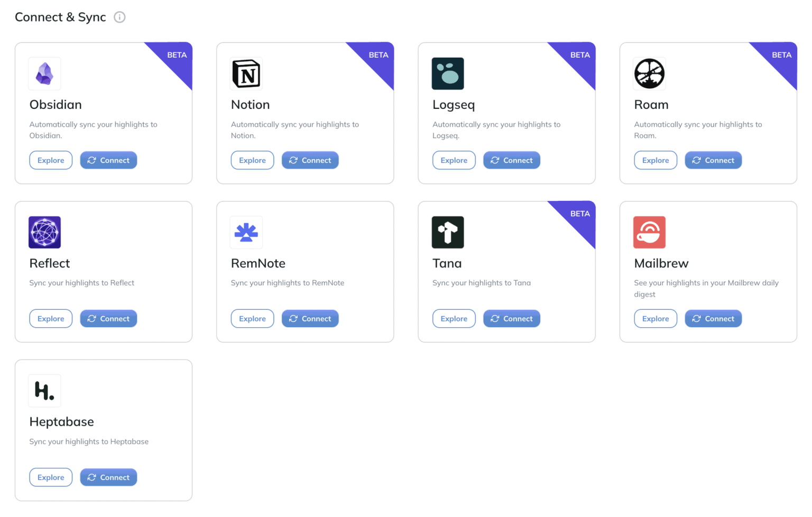The width and height of the screenshot is (812, 517).
Task: Open the Connect & Sync info tooltip
Action: click(x=119, y=17)
